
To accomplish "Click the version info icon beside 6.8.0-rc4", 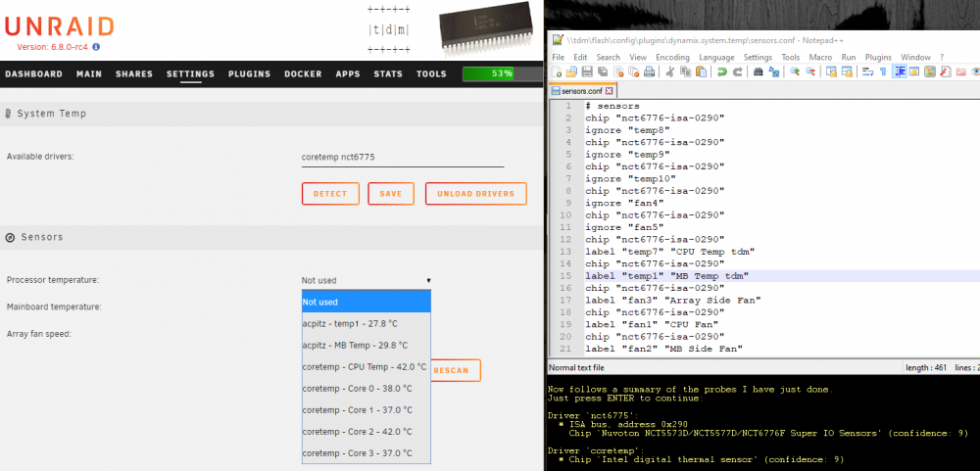I will coord(96,47).
